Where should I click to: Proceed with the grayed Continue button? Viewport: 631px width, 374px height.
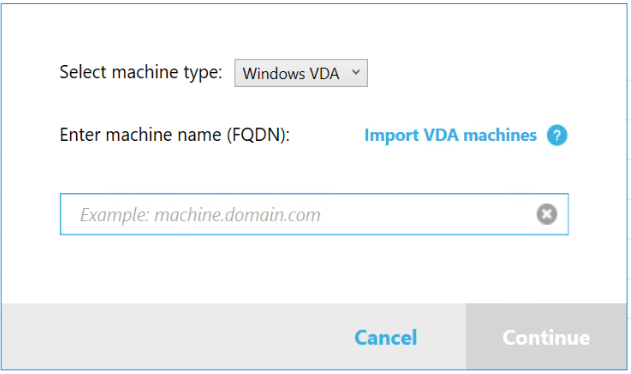pos(546,337)
